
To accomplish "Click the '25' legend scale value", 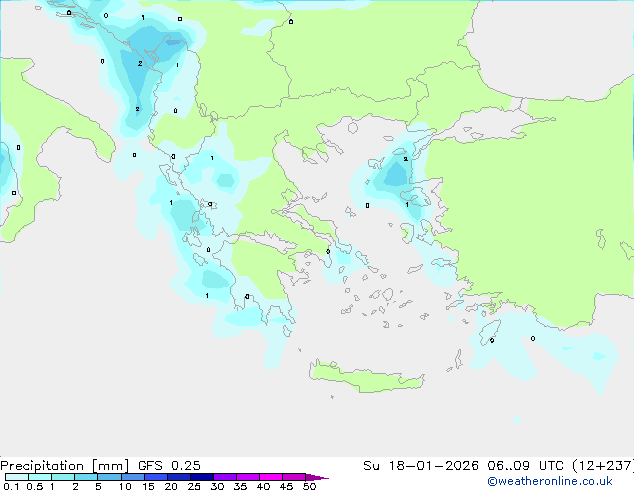I will [x=194, y=486].
